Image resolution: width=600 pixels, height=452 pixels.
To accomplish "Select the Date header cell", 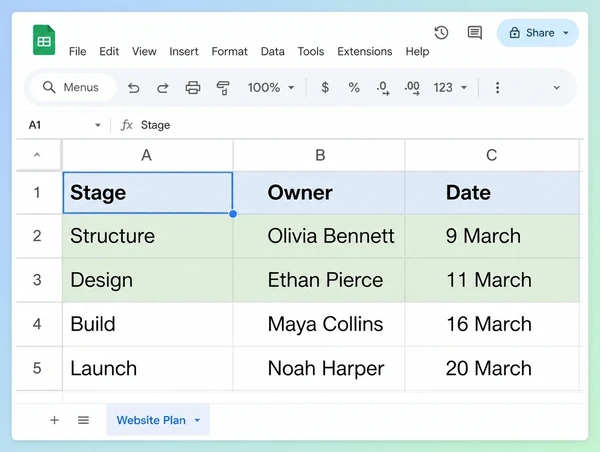I will [x=492, y=193].
